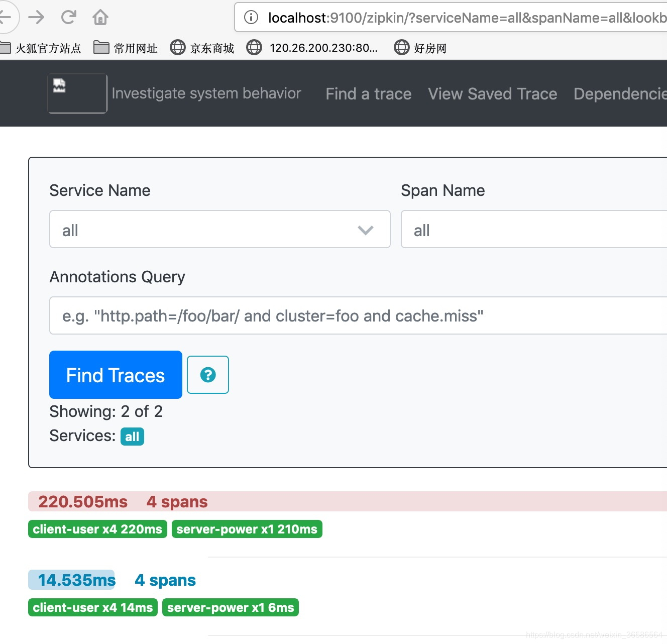Image resolution: width=667 pixels, height=644 pixels.
Task: Open Dependencies tab
Action: coord(620,94)
